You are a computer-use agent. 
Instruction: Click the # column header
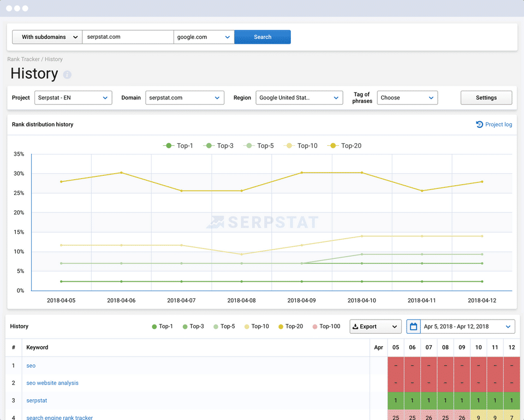[x=13, y=347]
